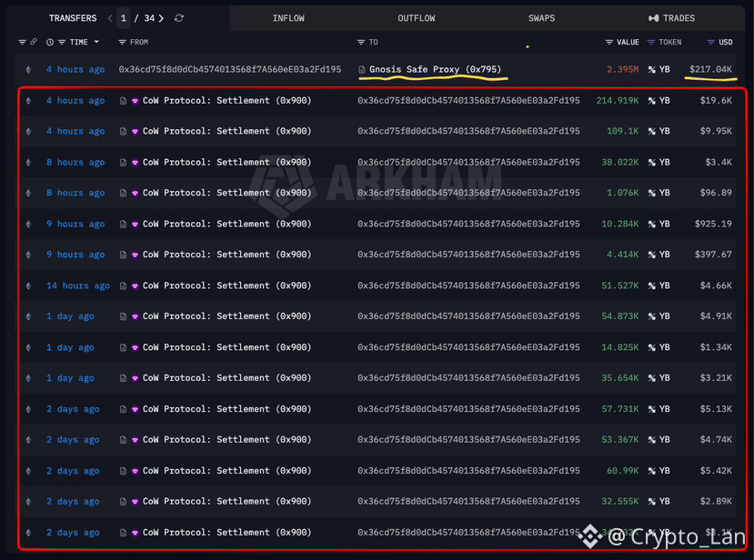Image resolution: width=754 pixels, height=560 pixels.
Task: Click the 60.99K value cell
Action: pyautogui.click(x=622, y=471)
